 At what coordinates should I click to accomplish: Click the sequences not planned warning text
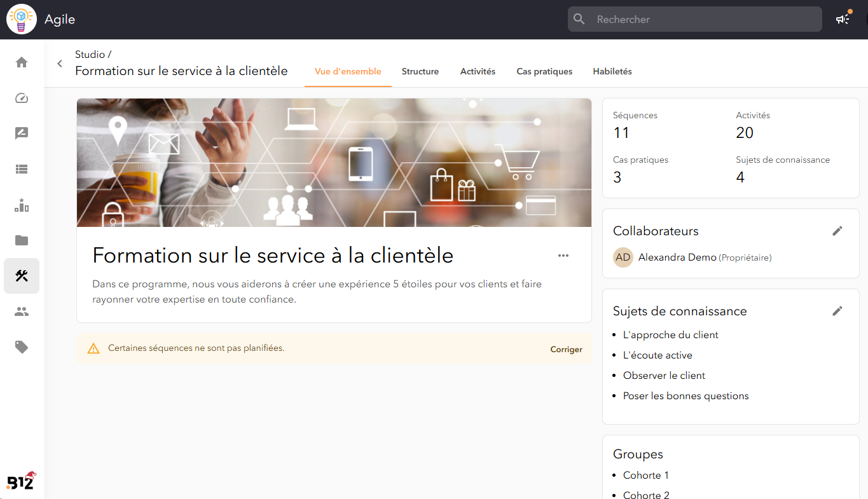pyautogui.click(x=196, y=348)
